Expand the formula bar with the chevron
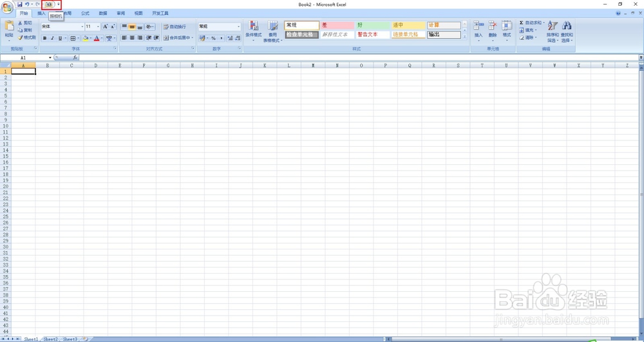This screenshot has height=342, width=644. point(641,57)
